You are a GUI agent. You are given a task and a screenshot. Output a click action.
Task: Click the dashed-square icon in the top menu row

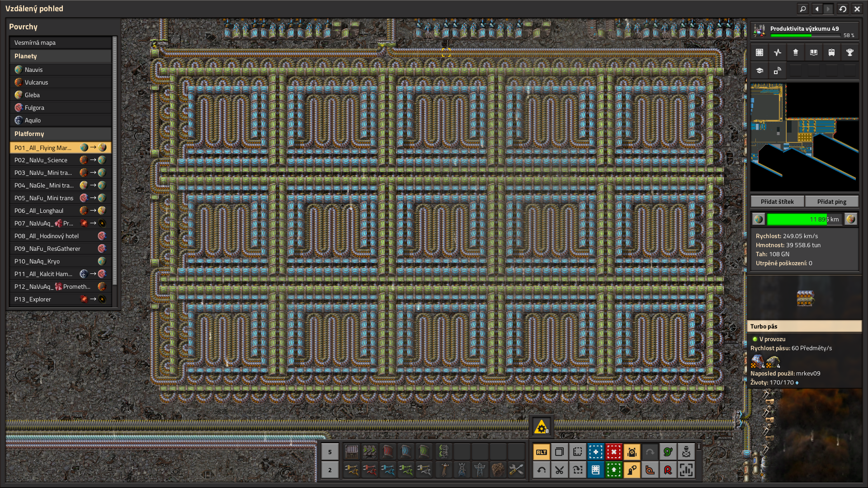[x=759, y=52]
